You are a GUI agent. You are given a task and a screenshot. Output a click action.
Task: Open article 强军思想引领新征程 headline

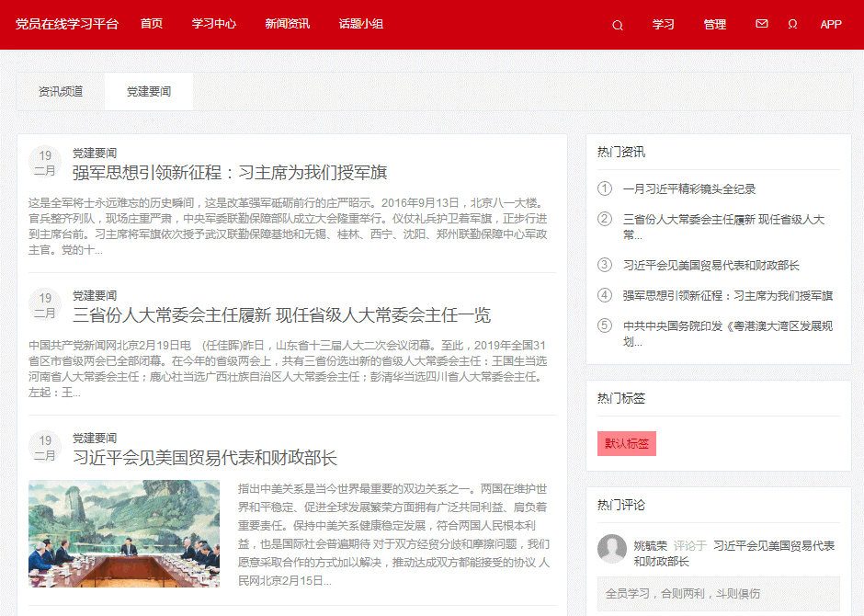pos(230,173)
